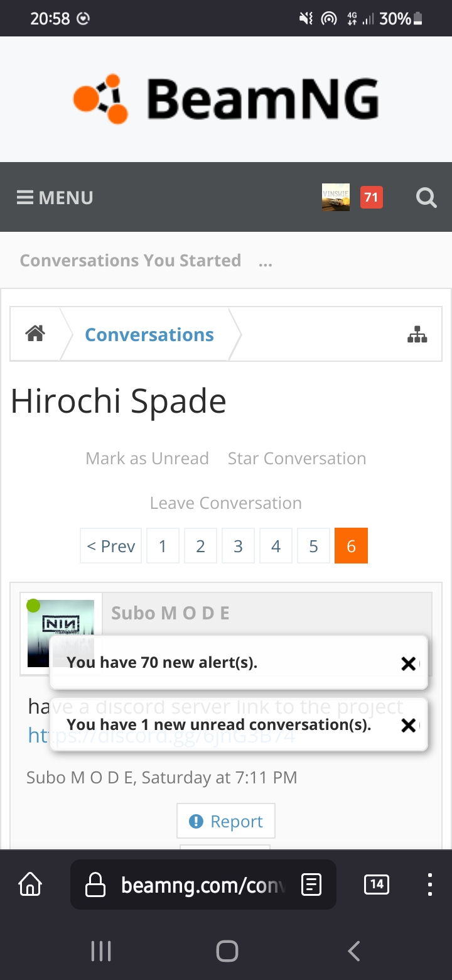Open site search magnifier icon
This screenshot has height=980, width=452.
click(x=426, y=199)
